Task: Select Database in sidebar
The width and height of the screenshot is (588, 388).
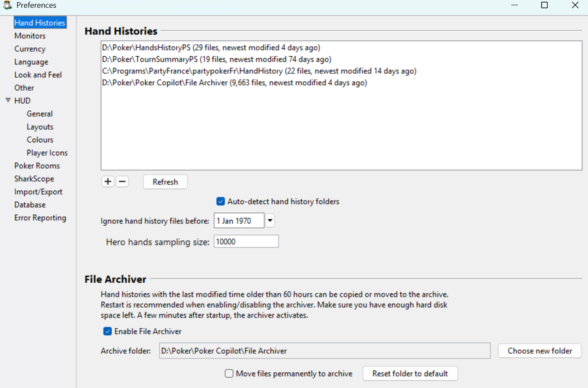Action: 30,204
